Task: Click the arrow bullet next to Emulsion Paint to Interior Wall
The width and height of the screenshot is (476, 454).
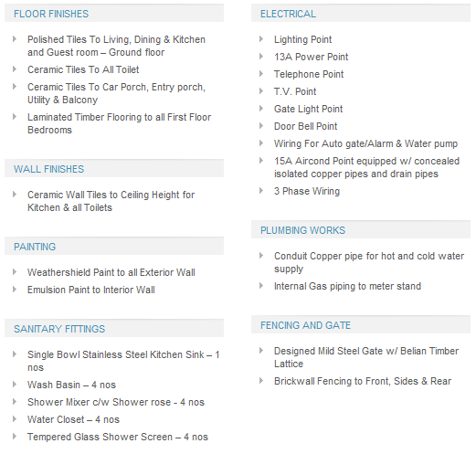Action: point(15,290)
